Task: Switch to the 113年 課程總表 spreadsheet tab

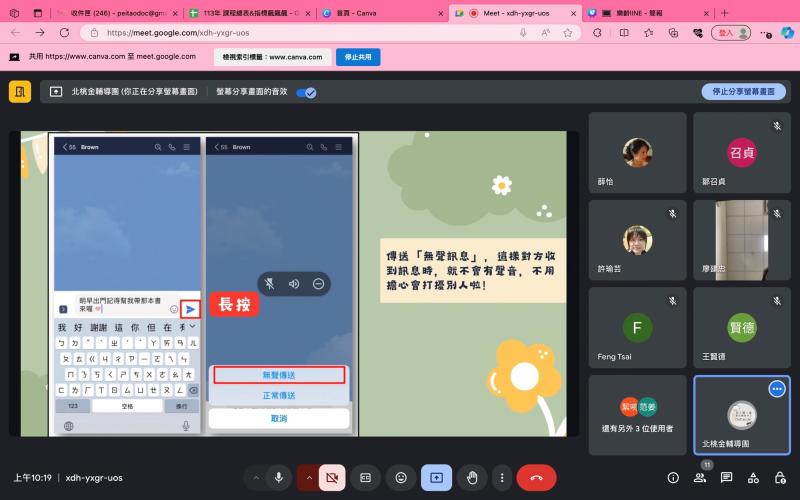Action: 249,13
